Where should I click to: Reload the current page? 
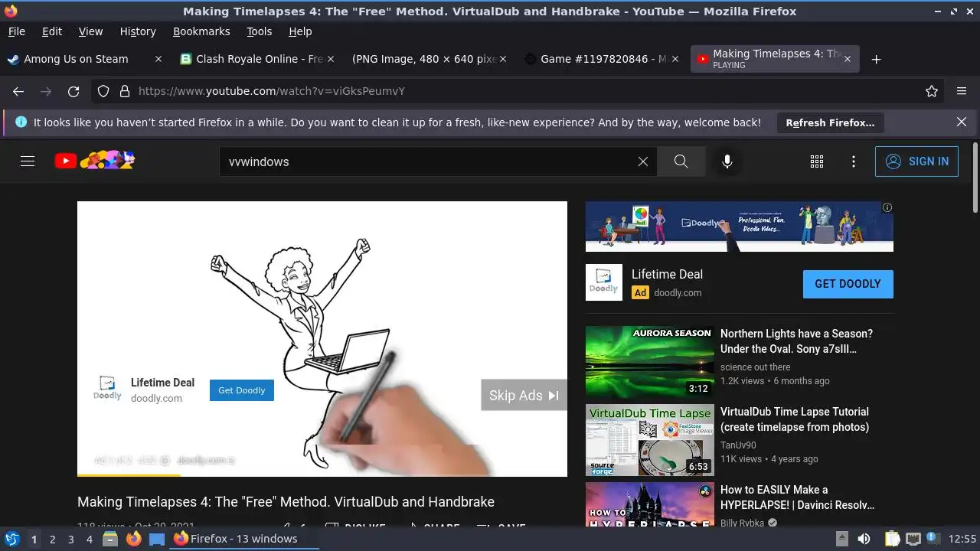(73, 91)
